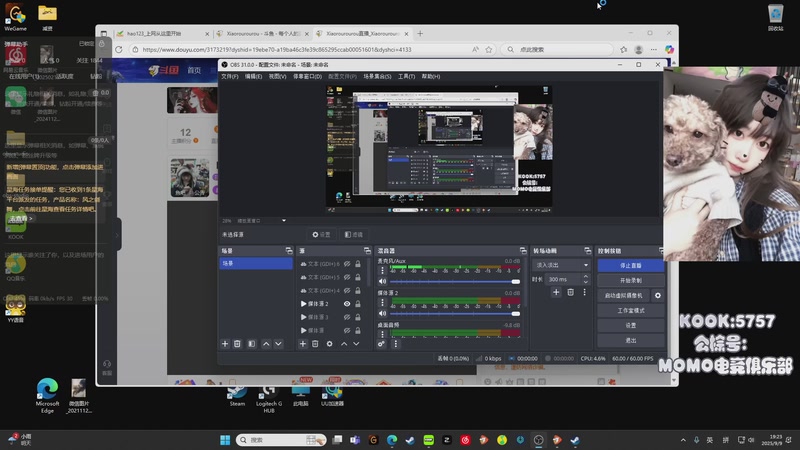Remove the selected source with the trash icon

pos(315,344)
